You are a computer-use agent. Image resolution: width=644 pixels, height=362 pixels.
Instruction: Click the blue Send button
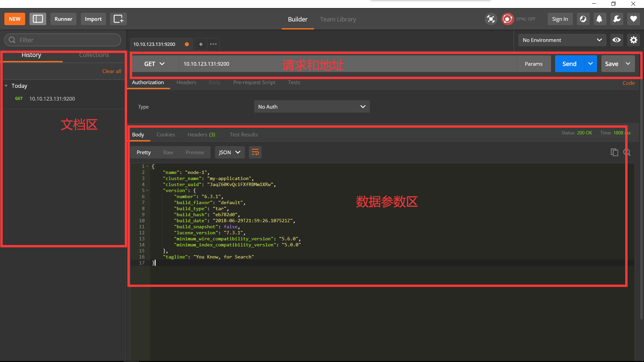click(x=570, y=64)
